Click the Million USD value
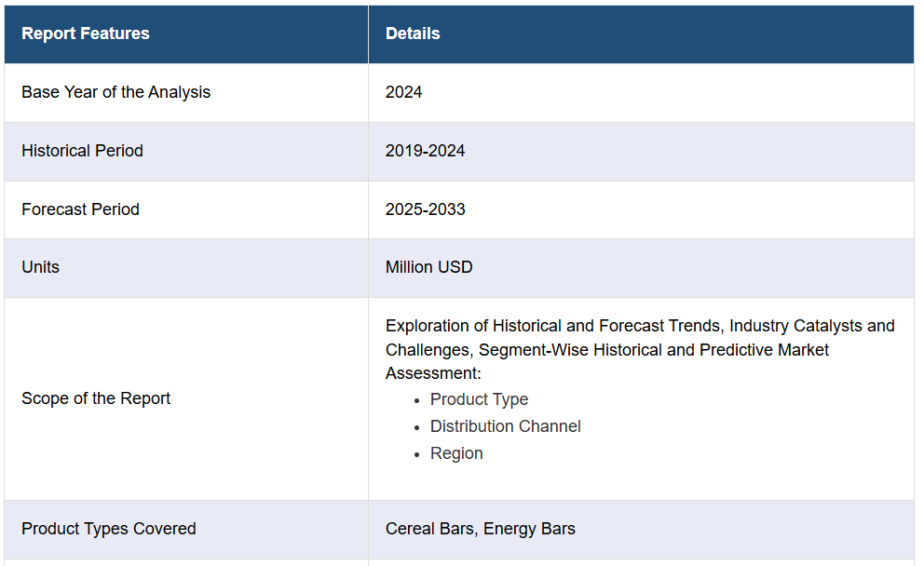The height and width of the screenshot is (566, 924). pos(428,267)
